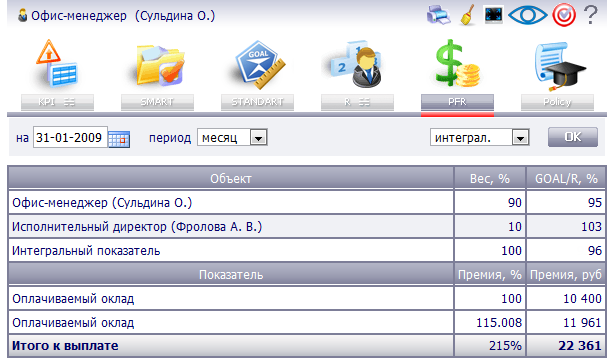Click GOAL/R value 103
The height and width of the screenshot is (361, 612).
pos(591,227)
